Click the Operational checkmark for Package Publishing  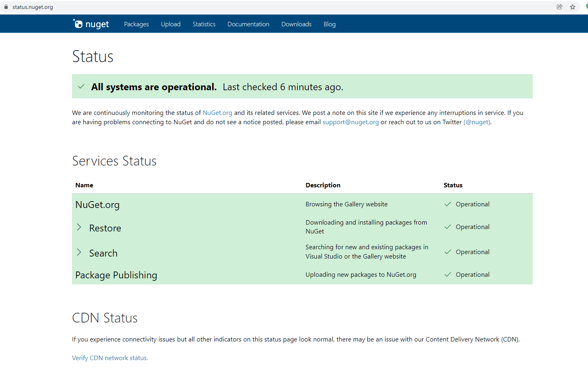point(448,274)
